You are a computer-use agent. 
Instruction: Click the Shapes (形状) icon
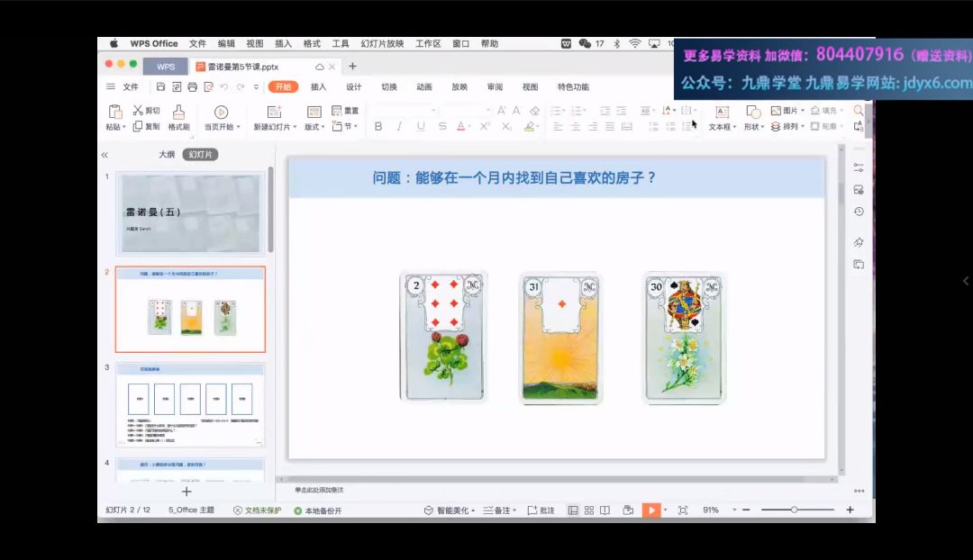(x=752, y=111)
